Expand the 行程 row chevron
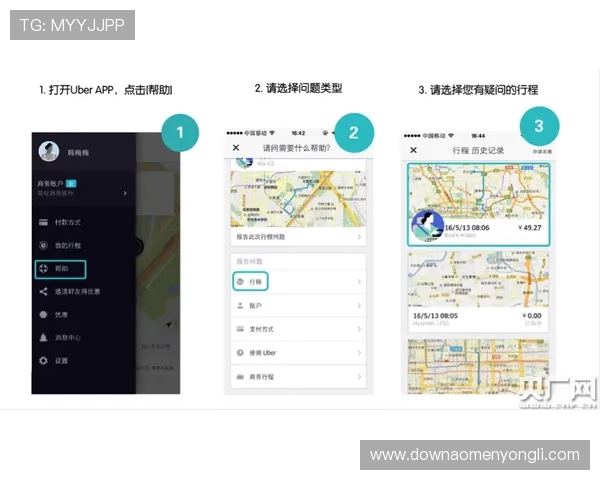This screenshot has height=480, width=600. 359,282
